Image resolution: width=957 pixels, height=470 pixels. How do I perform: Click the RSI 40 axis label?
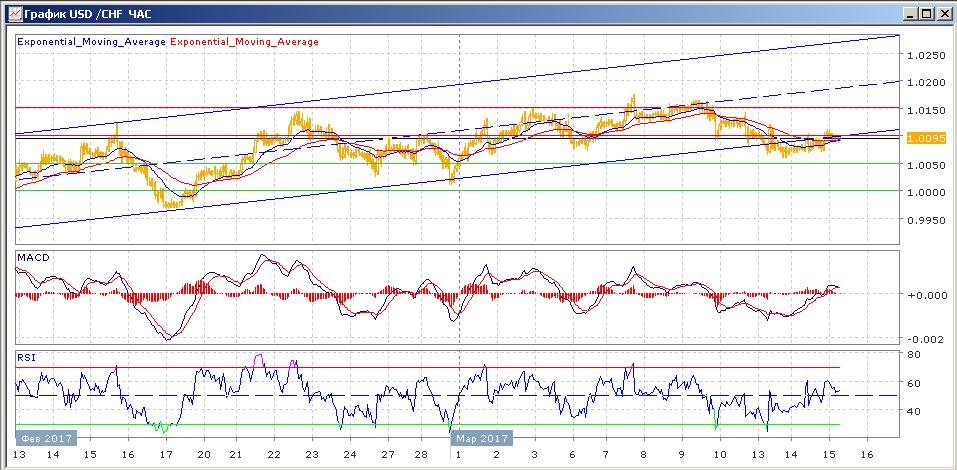pyautogui.click(x=914, y=411)
